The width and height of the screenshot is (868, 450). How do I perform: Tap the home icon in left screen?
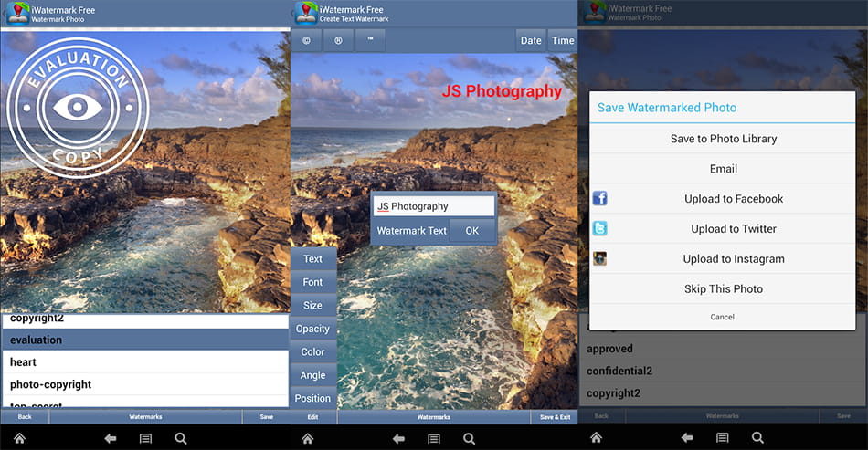click(19, 438)
